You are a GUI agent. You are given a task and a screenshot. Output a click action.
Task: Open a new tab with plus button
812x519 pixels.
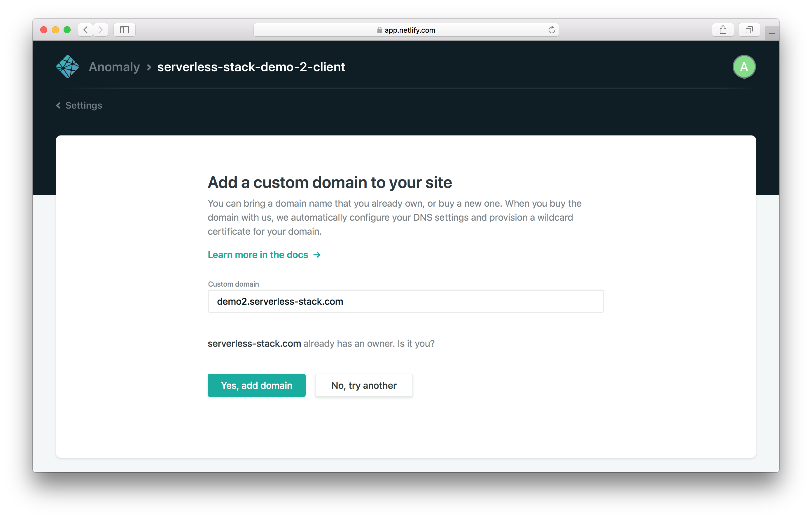tap(772, 33)
